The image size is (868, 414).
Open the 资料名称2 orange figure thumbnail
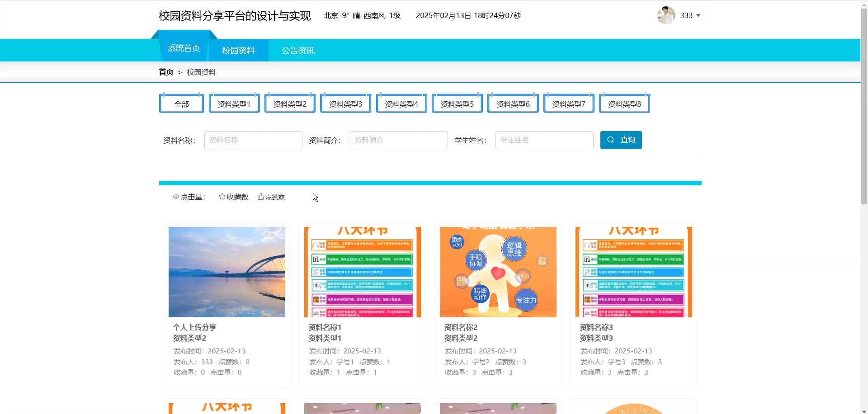pos(498,272)
